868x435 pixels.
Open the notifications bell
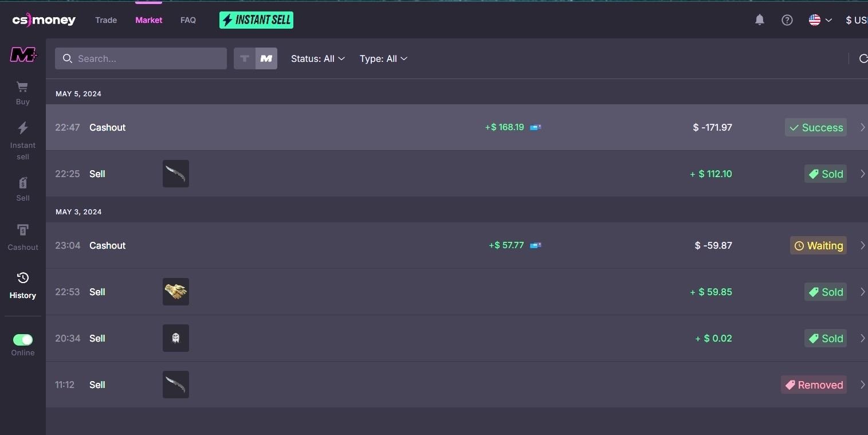pos(760,20)
